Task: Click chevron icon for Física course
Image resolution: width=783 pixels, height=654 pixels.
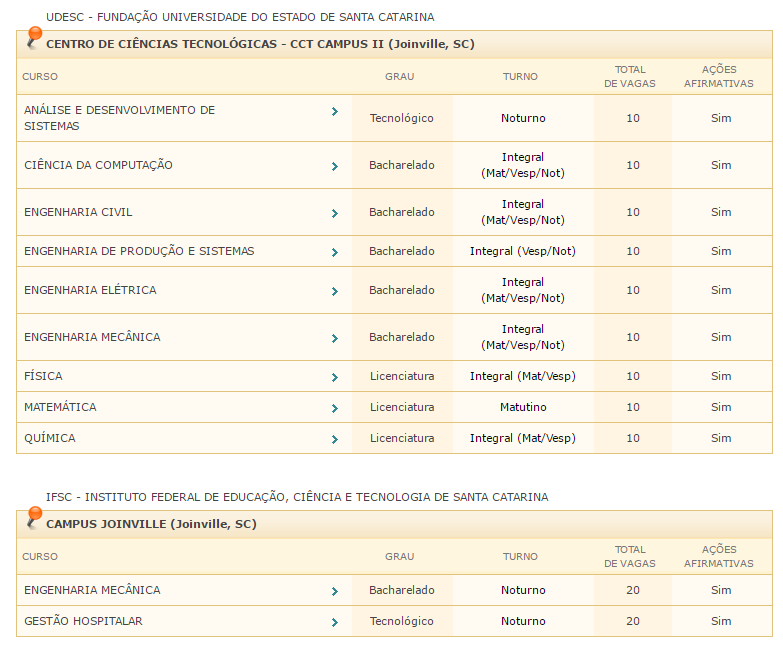Action: (335, 377)
